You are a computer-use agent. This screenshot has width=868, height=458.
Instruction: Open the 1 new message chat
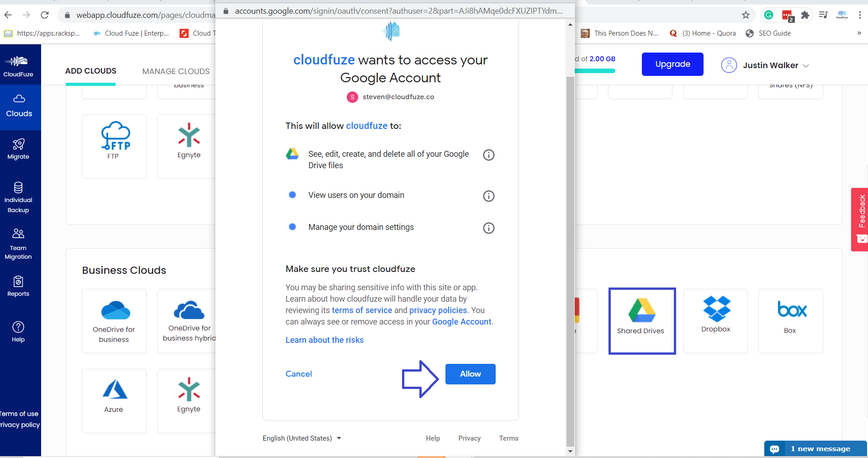[x=816, y=449]
